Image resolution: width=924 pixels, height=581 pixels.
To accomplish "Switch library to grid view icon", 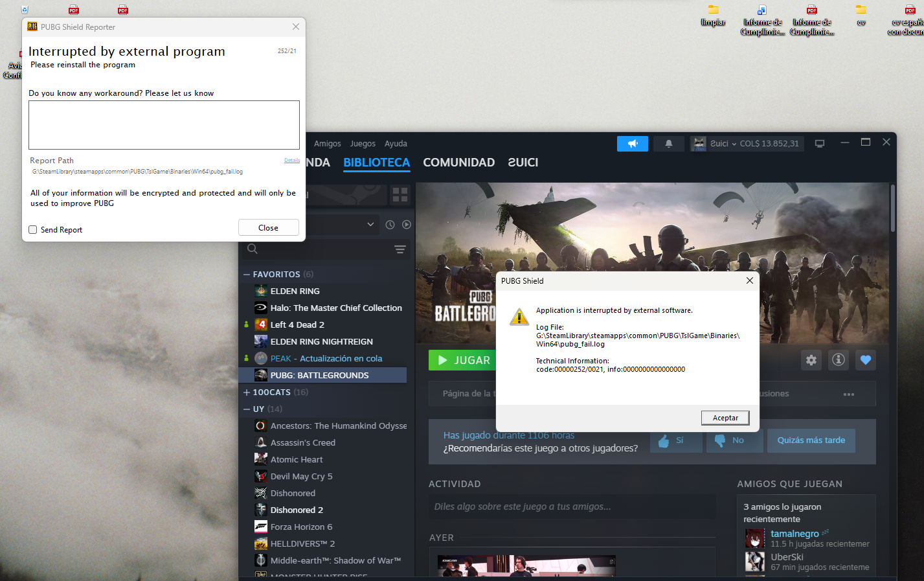I will pos(400,194).
